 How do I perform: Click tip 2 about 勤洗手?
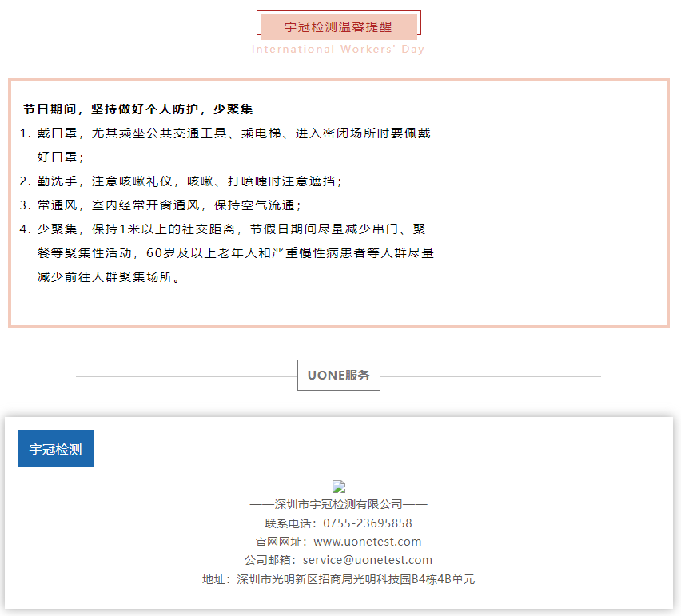pyautogui.click(x=189, y=181)
